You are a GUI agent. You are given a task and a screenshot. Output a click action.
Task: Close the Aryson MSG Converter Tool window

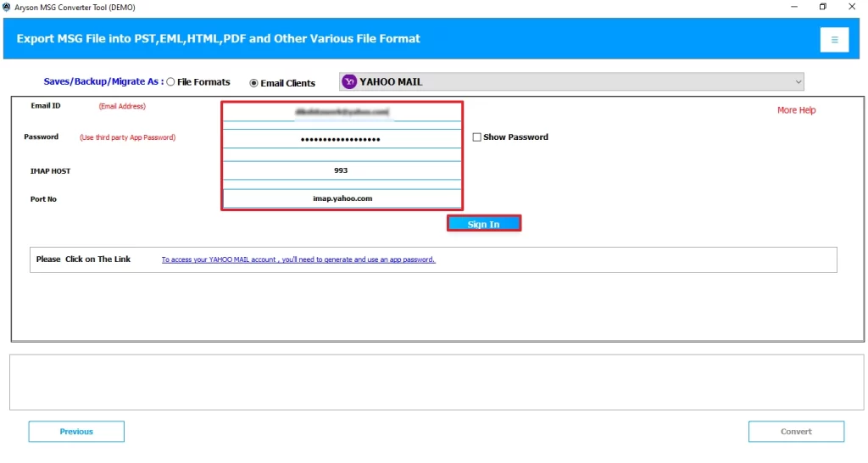pyautogui.click(x=852, y=7)
